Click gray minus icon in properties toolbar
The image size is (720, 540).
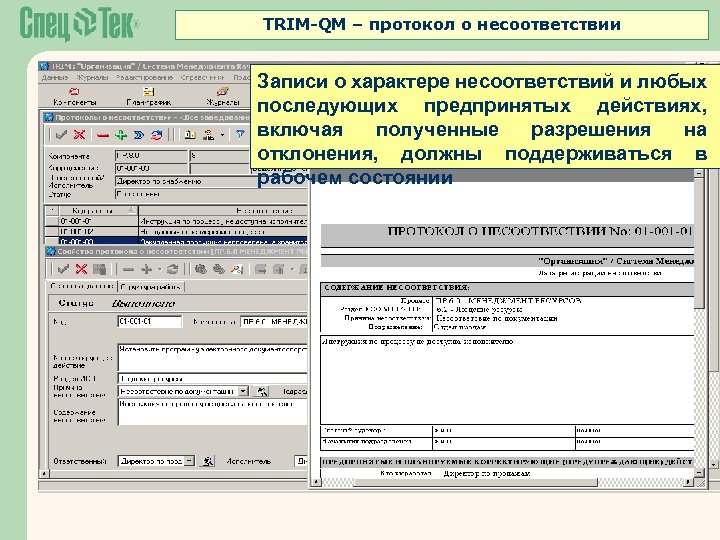pos(129,270)
